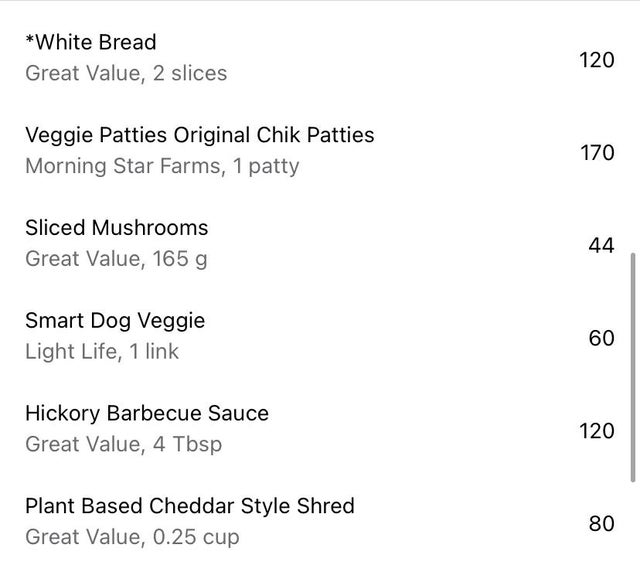Select the Hickory Barbecue Sauce entry
640x582 pixels.
146,413
